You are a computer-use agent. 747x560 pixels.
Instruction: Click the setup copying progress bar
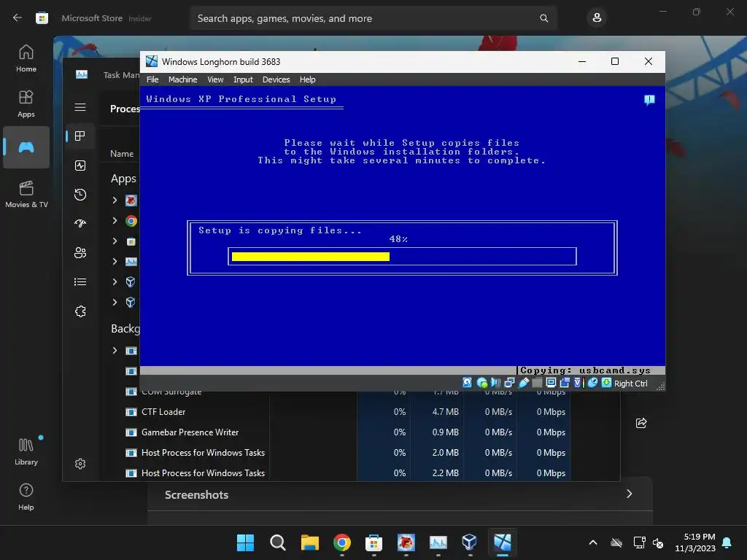402,256
